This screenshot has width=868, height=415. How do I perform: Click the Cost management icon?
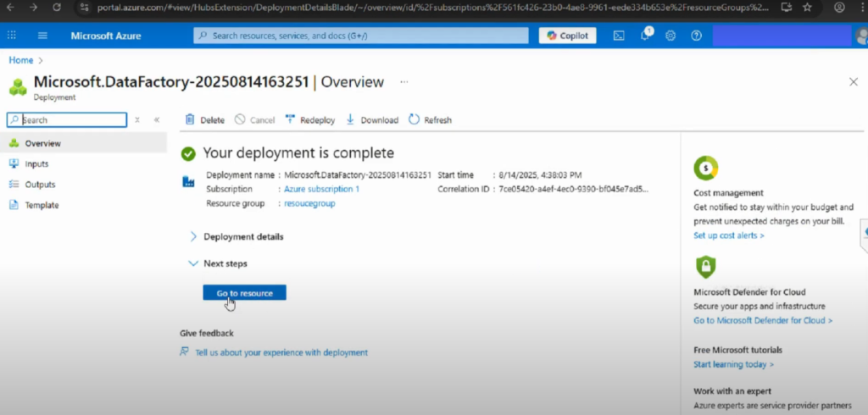coord(705,169)
